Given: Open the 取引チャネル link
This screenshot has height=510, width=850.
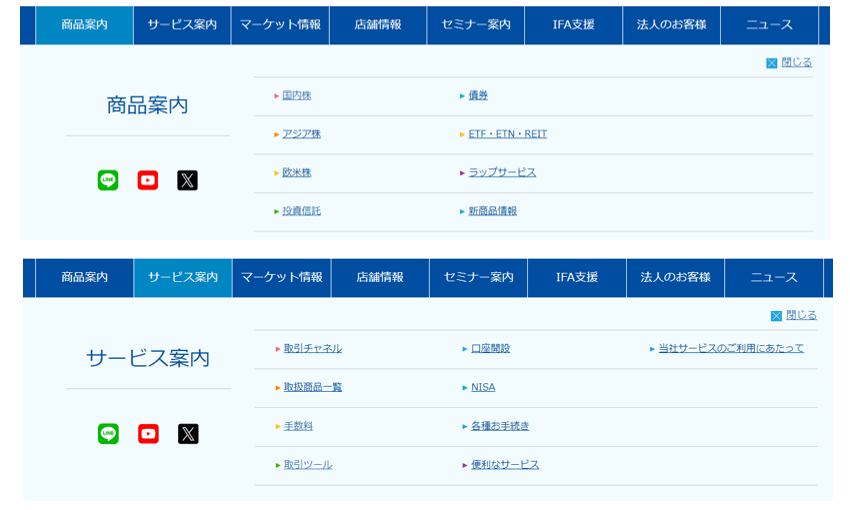Looking at the screenshot, I should click(313, 348).
